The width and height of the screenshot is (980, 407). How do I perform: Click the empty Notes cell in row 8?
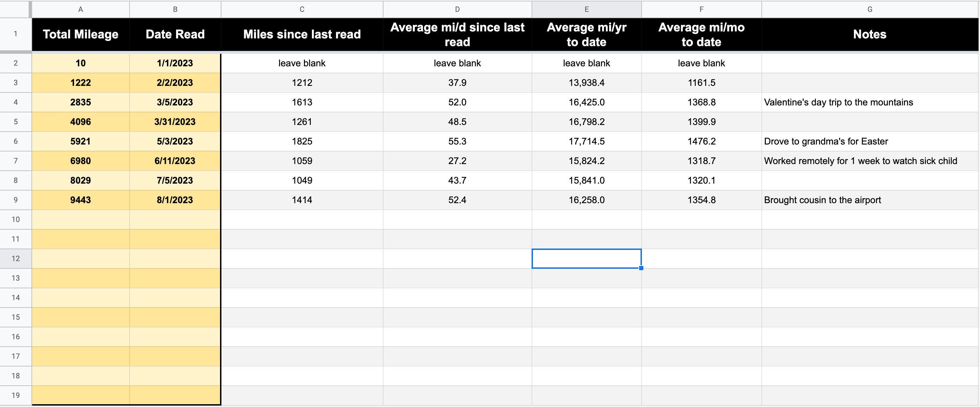pos(869,180)
